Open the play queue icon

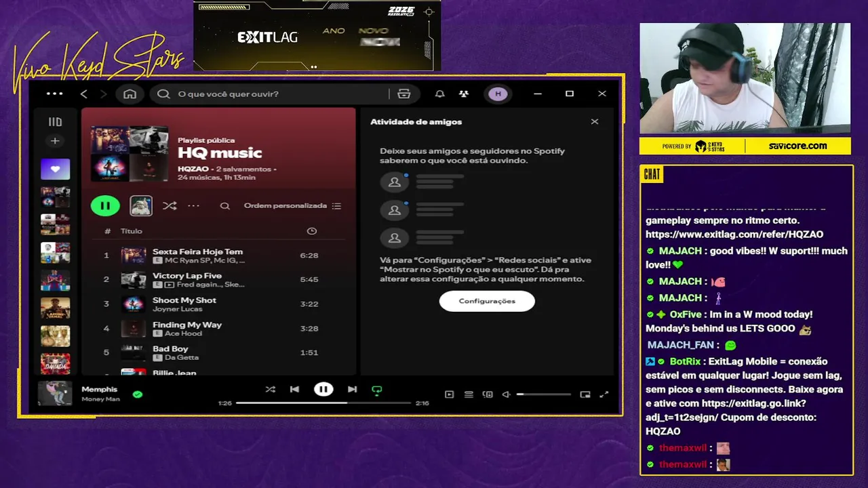[469, 394]
